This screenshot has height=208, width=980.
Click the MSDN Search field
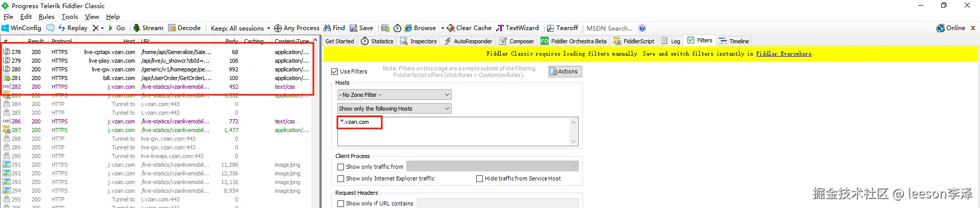click(609, 28)
